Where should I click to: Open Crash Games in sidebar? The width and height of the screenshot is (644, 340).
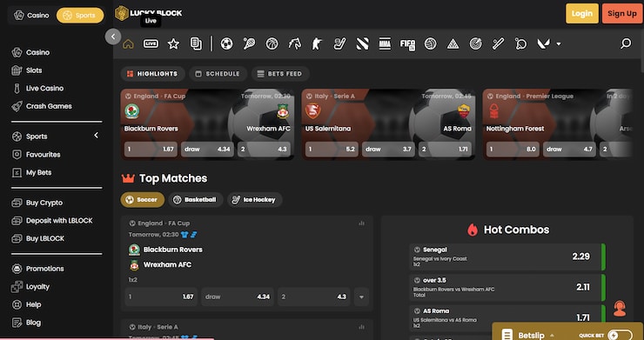pos(42,106)
